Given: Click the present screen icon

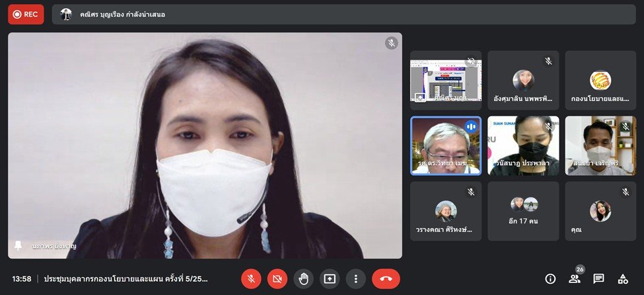Looking at the screenshot, I should pyautogui.click(x=329, y=278).
